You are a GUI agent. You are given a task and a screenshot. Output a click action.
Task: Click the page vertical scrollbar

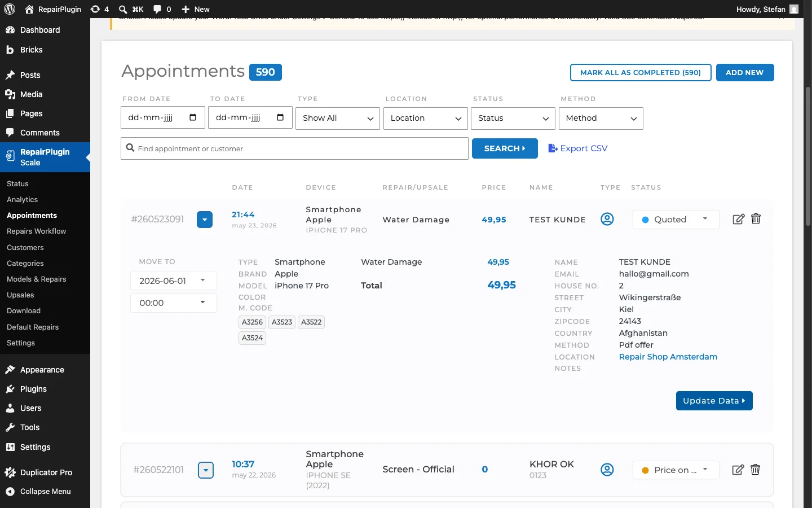808,157
